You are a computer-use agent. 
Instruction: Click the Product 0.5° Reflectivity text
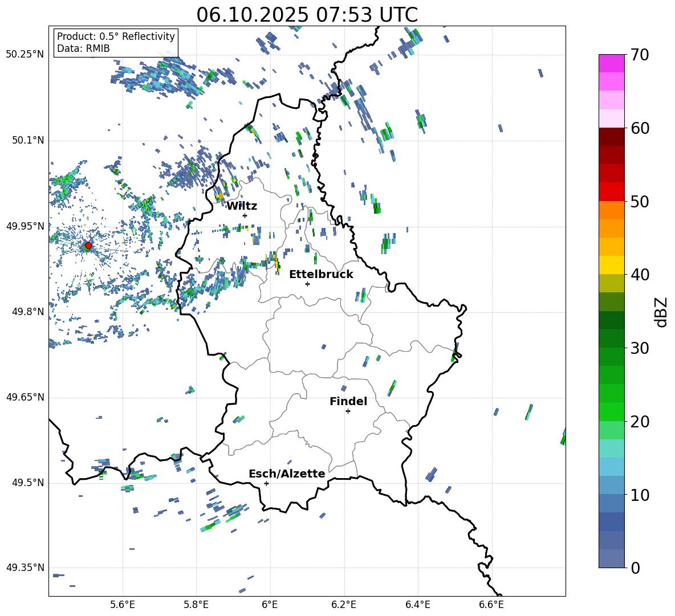[116, 37]
